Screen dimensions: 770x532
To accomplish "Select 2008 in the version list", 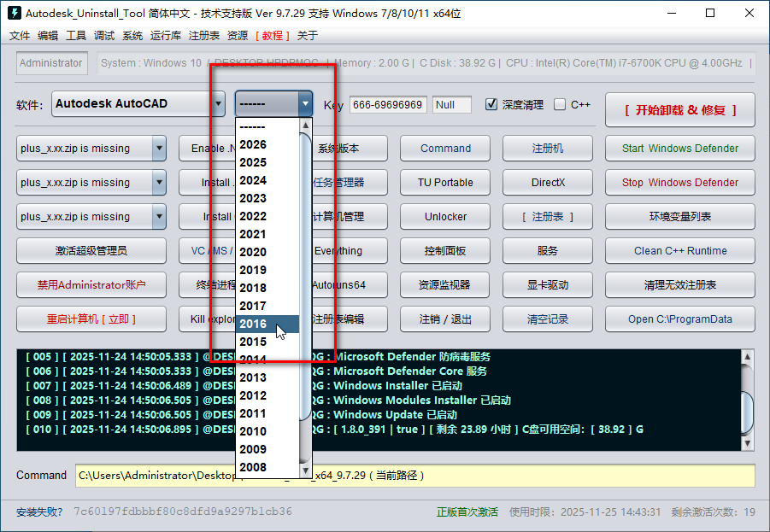I will [x=267, y=467].
